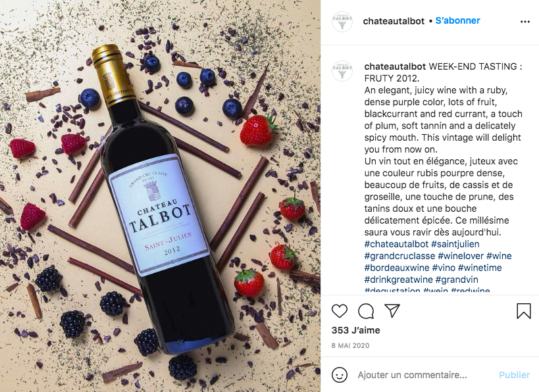Open the #chateautalbot hashtag
The height and width of the screenshot is (392, 539).
pos(396,244)
